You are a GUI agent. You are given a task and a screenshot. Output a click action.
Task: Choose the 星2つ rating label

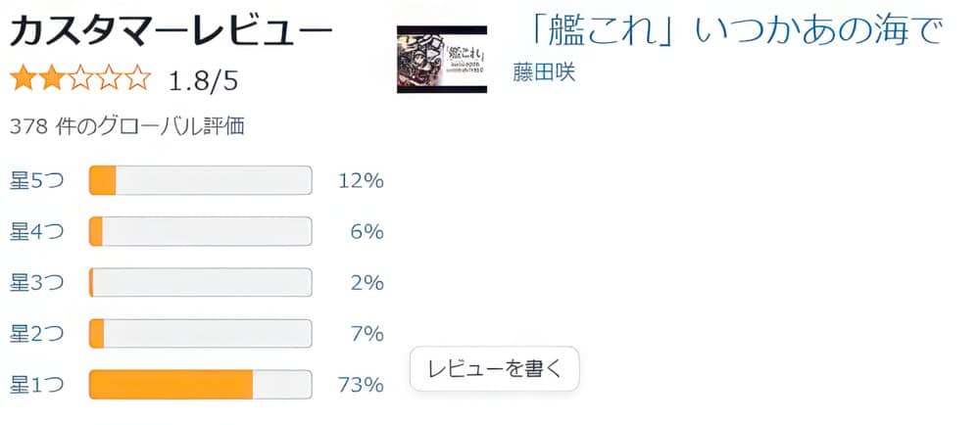click(x=36, y=334)
